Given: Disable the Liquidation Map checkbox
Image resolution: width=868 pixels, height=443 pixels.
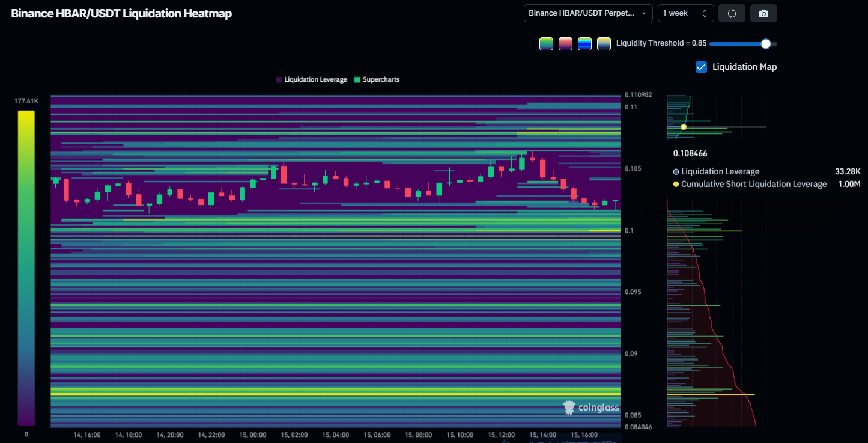Looking at the screenshot, I should coord(701,67).
